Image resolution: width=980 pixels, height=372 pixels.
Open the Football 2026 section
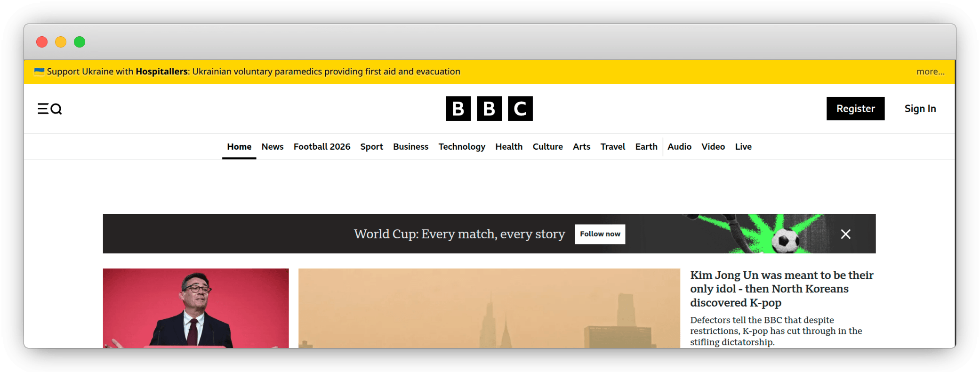pos(322,146)
